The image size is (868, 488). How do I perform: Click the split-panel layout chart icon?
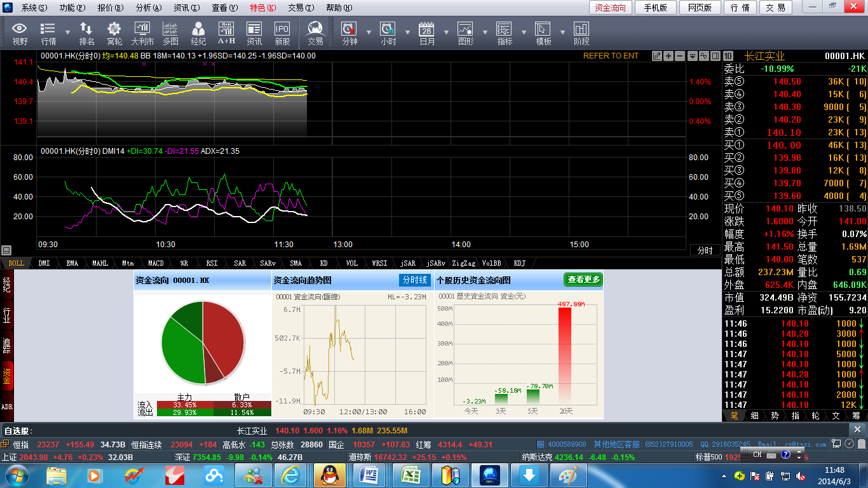pyautogui.click(x=715, y=56)
